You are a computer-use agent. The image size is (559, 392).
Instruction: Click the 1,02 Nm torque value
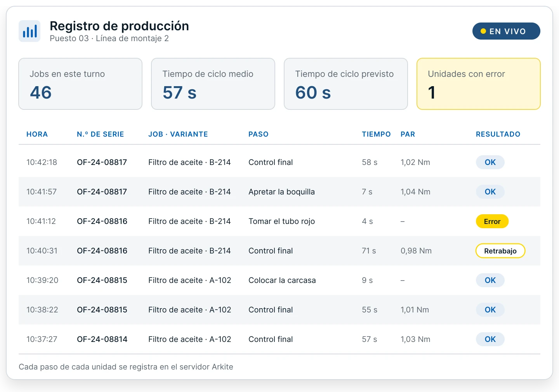tap(415, 162)
